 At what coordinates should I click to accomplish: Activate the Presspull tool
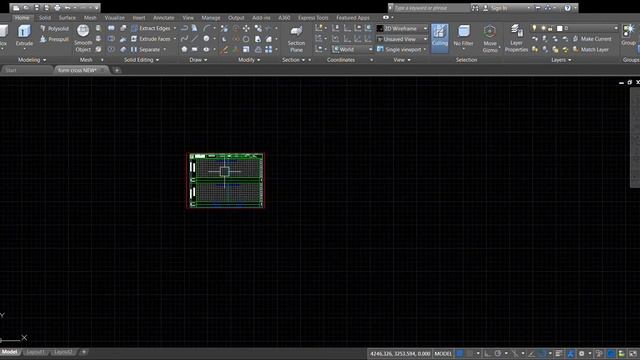point(55,39)
